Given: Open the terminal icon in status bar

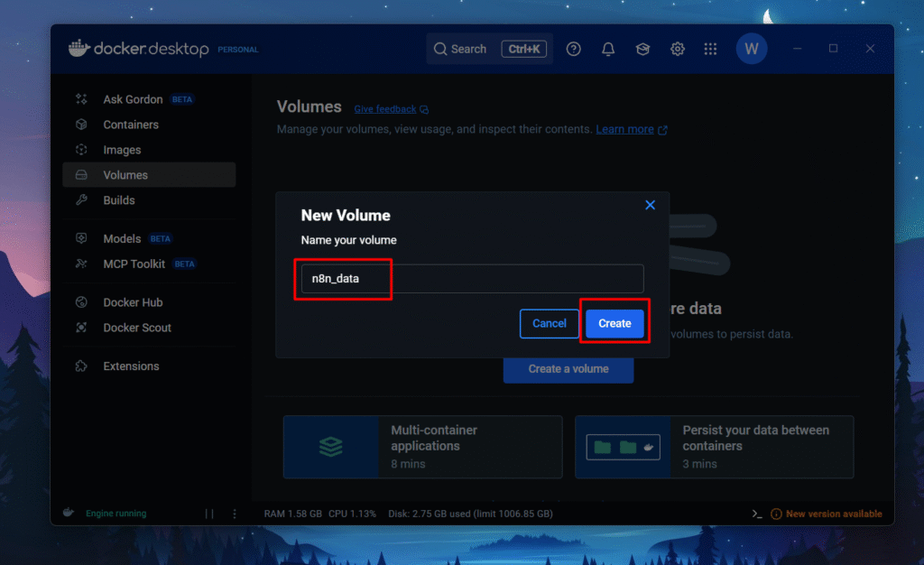Looking at the screenshot, I should pos(757,514).
